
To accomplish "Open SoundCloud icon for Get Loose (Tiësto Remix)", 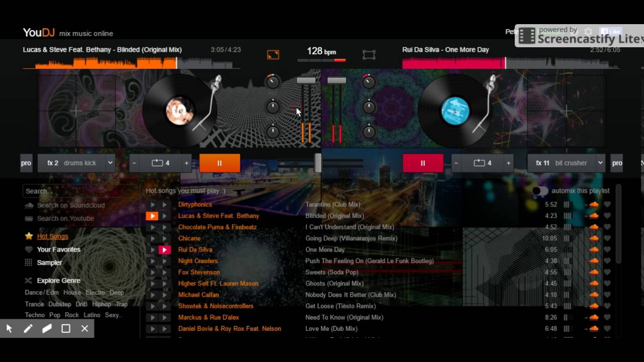I will coord(594,306).
